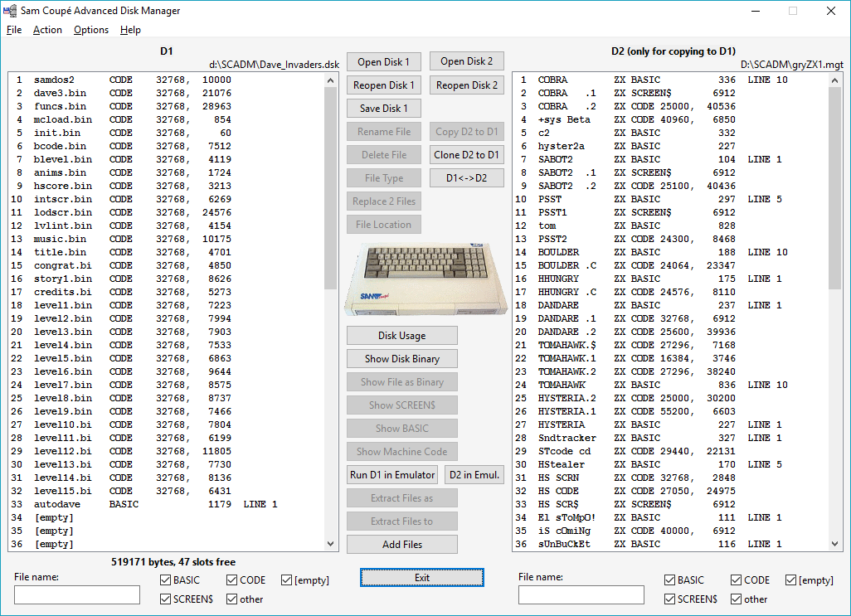Open the File menu
Screen dimensions: 851x616
[14, 30]
